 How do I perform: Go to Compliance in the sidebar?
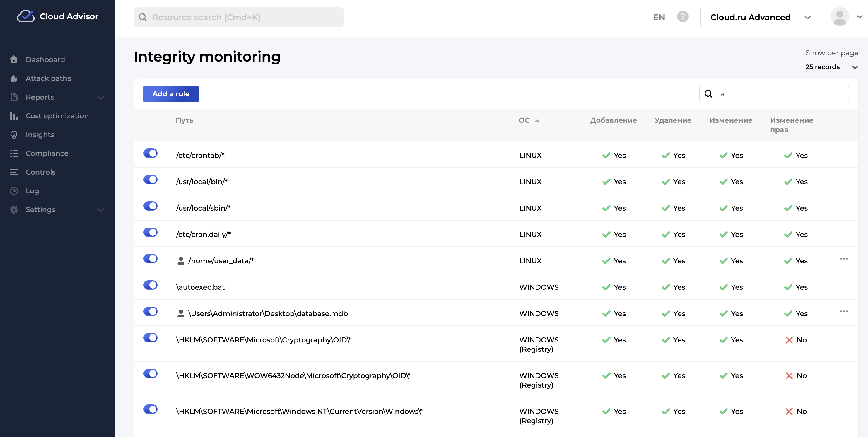(47, 153)
